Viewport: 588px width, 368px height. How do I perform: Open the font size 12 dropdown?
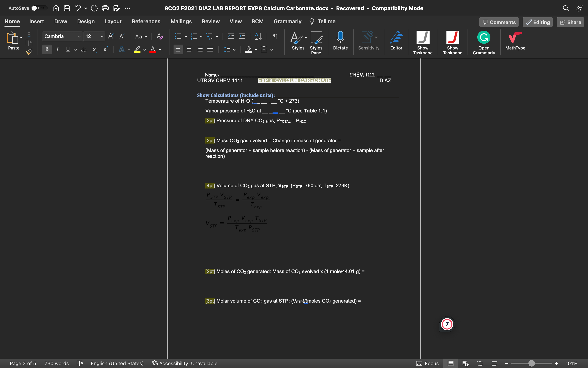point(102,37)
